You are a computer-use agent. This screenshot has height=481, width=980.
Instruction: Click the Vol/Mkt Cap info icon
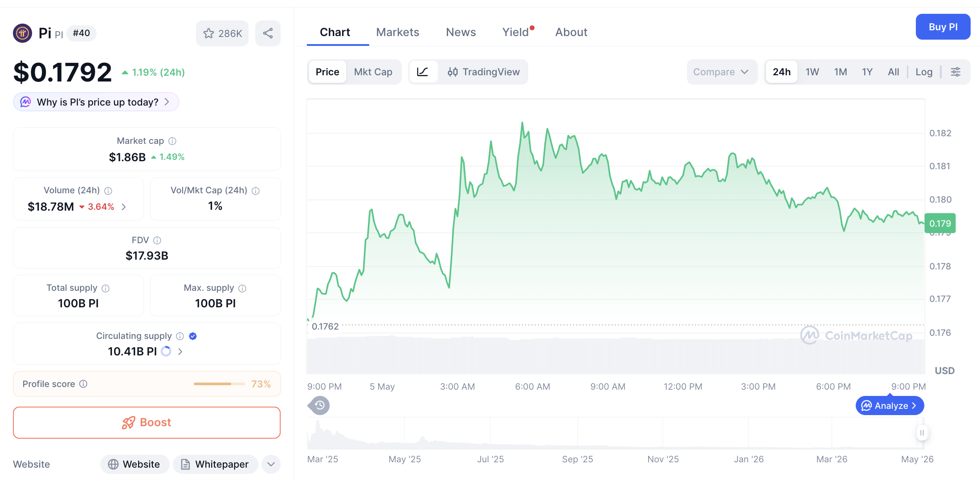[256, 191]
